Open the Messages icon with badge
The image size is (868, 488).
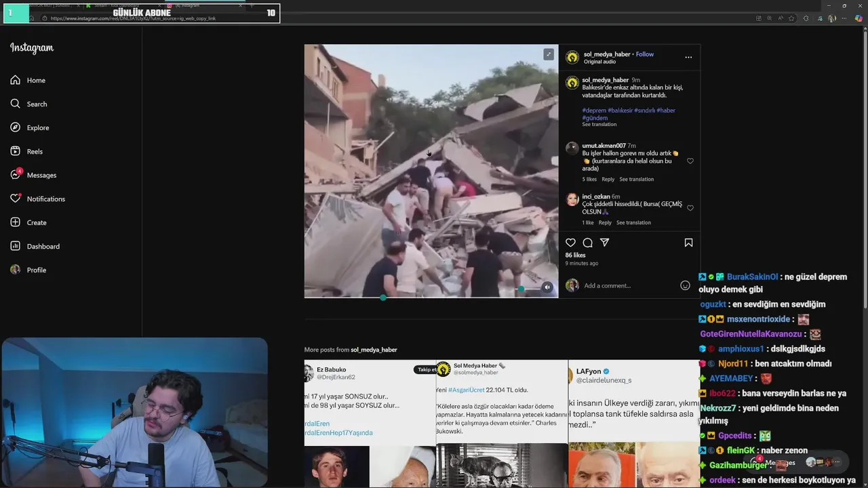coord(15,175)
